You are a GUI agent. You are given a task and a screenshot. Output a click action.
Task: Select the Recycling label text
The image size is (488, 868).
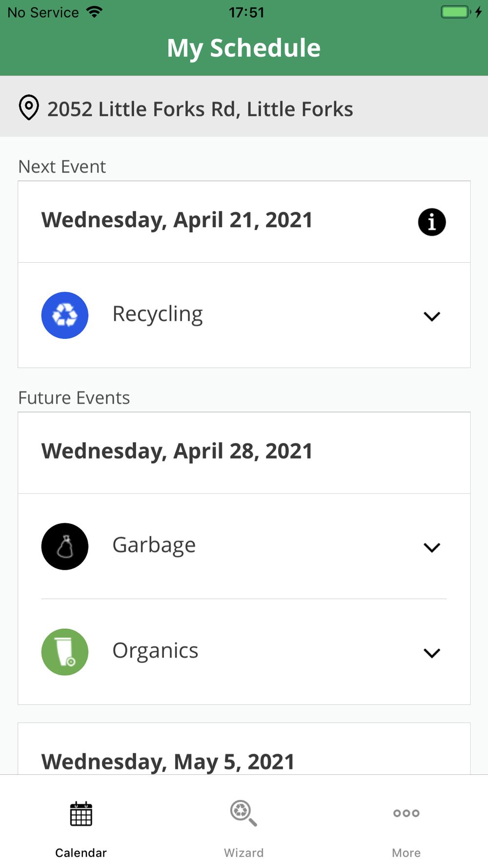tap(158, 314)
